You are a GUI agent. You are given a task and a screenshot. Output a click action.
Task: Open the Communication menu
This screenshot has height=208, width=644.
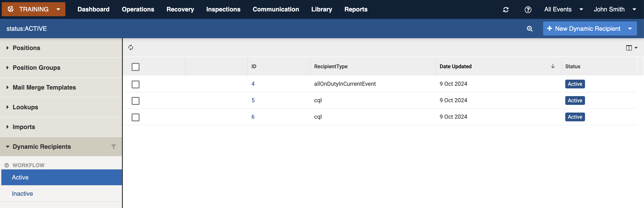[275, 9]
